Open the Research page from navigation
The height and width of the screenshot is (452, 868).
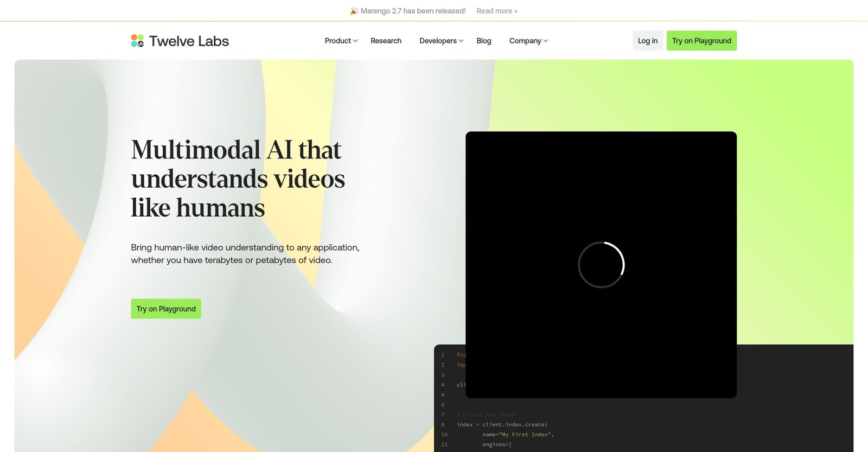click(x=386, y=41)
